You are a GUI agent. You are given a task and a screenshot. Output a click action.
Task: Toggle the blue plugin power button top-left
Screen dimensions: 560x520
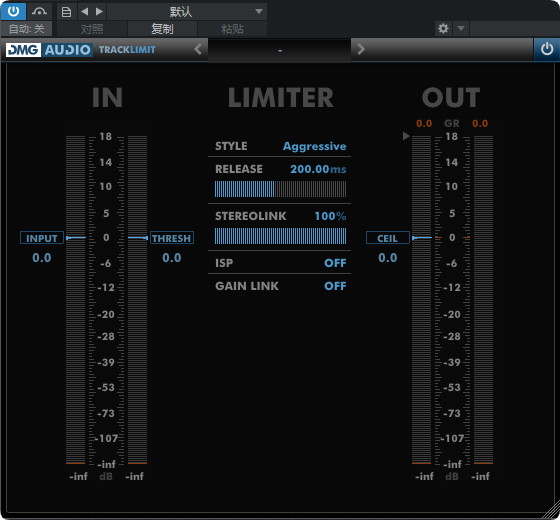13,11
